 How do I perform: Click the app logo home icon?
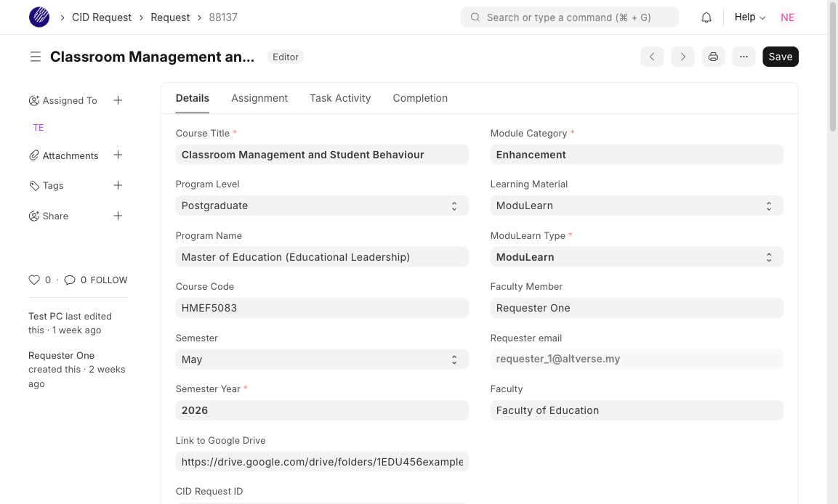(39, 17)
